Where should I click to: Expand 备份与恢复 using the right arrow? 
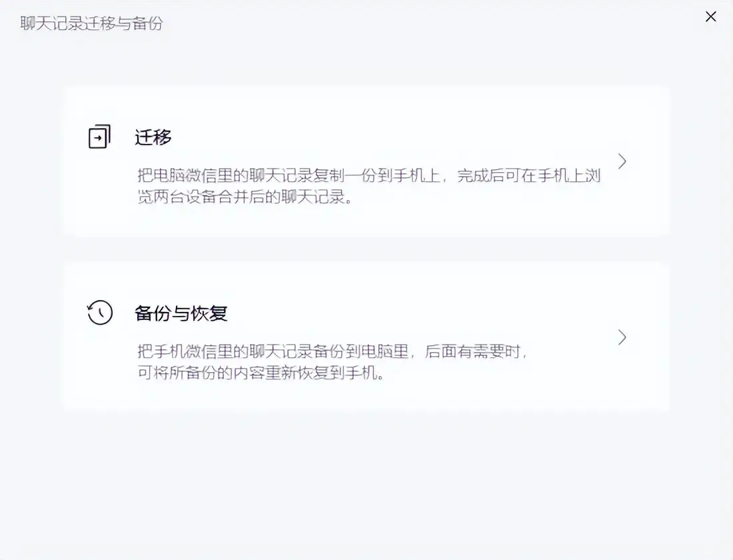pos(622,337)
